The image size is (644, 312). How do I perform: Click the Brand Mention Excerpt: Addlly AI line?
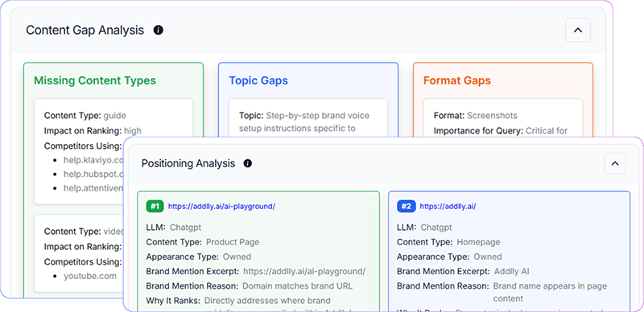[x=464, y=271]
